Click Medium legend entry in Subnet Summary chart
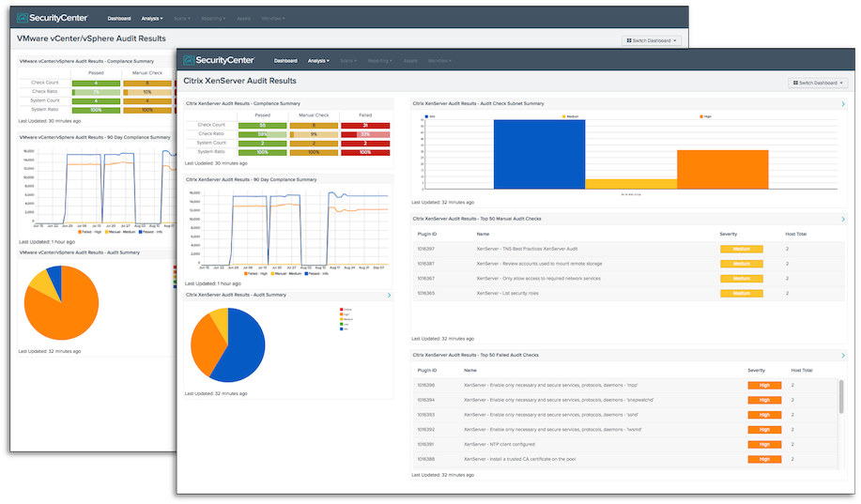The height and width of the screenshot is (504, 861). pos(571,117)
